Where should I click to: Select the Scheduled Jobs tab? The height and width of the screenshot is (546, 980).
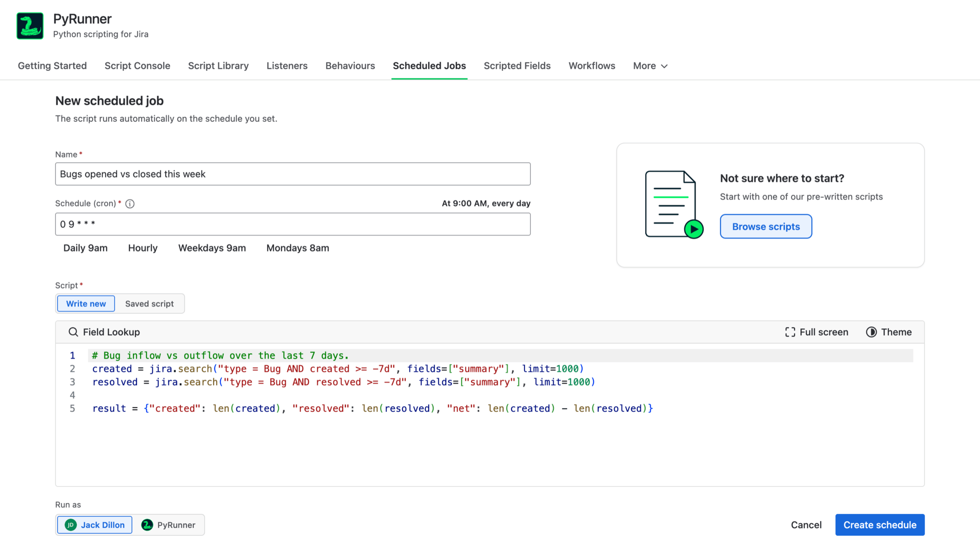click(429, 66)
